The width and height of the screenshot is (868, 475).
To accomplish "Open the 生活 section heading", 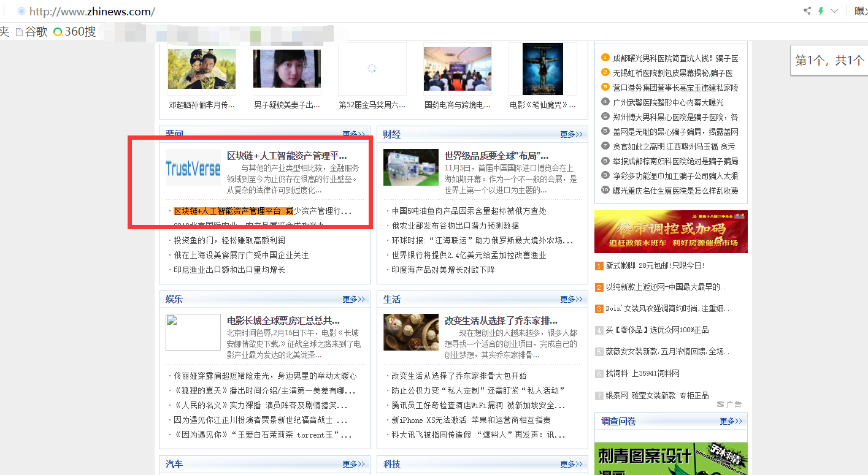I will [x=392, y=299].
